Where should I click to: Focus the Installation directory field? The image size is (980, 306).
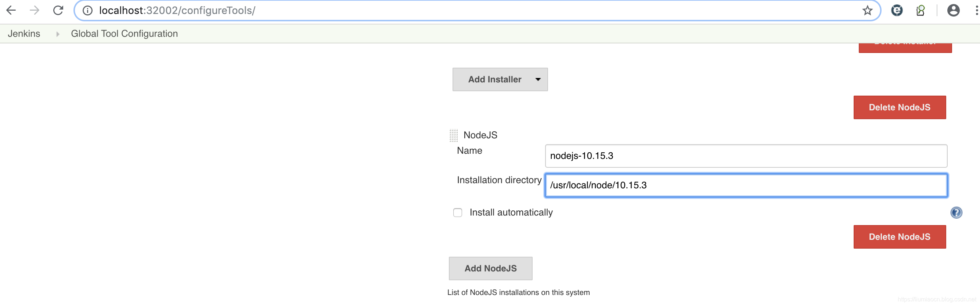[x=746, y=185]
